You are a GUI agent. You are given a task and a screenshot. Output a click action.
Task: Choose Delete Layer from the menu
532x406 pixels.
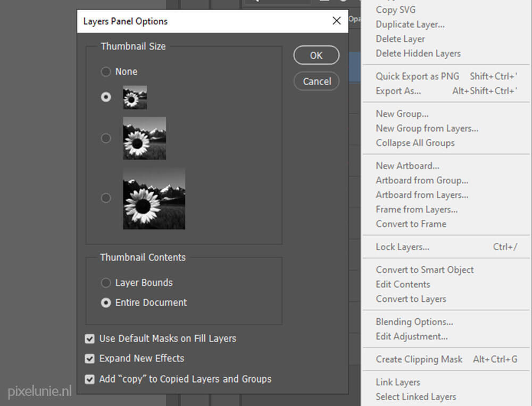coord(401,39)
